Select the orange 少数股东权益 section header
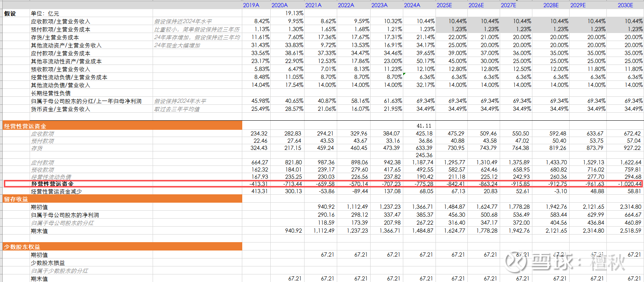 122,247
